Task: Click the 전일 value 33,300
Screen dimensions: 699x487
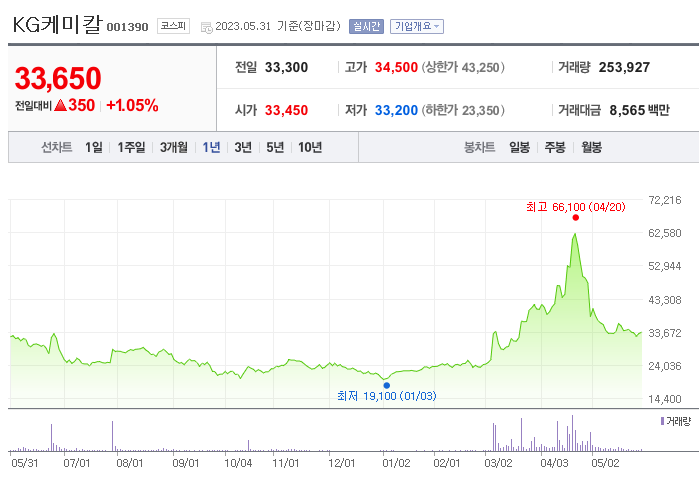Action: 286,67
